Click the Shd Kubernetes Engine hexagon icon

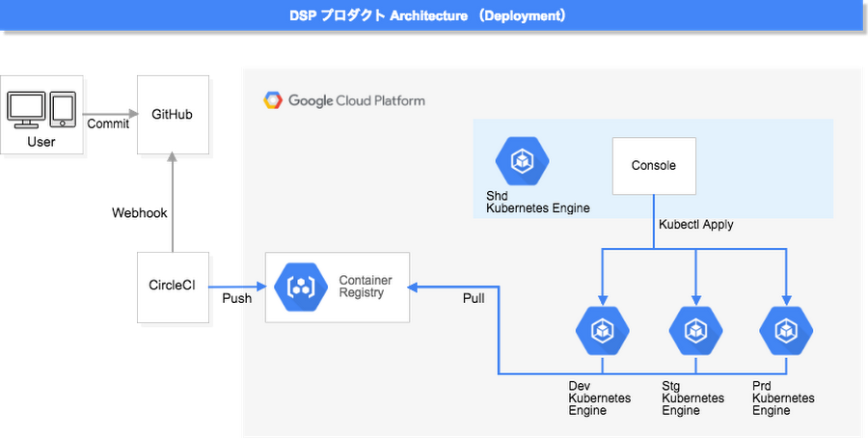pyautogui.click(x=522, y=161)
